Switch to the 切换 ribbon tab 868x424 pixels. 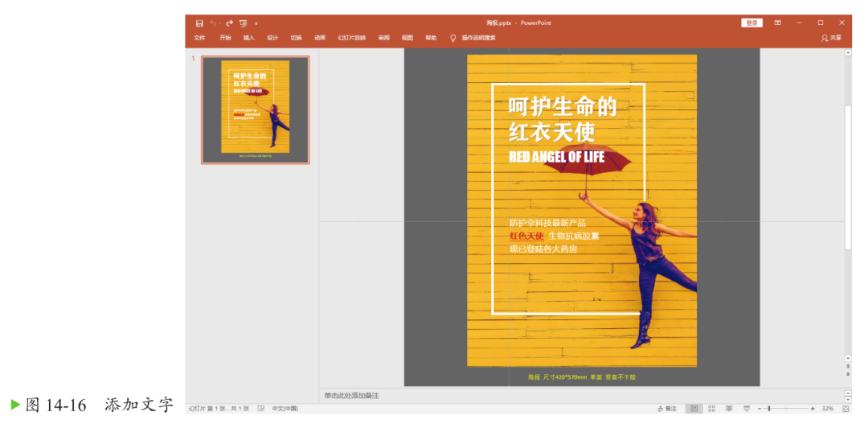(296, 38)
